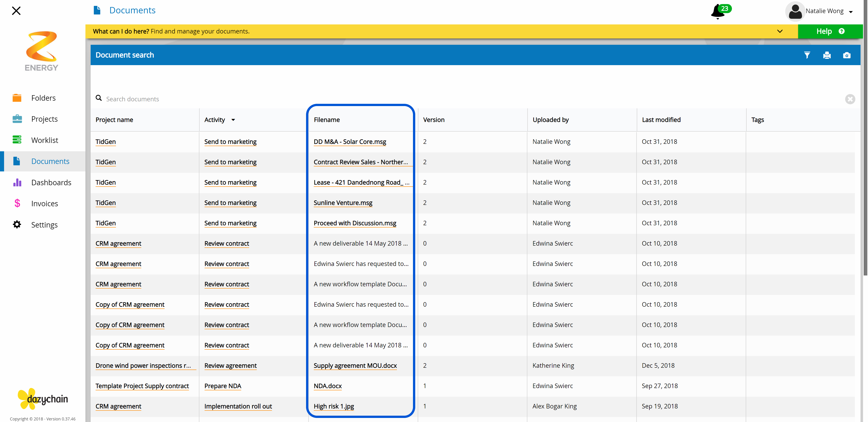Click the Uploaded by column header
The height and width of the screenshot is (422, 868).
pyautogui.click(x=551, y=120)
